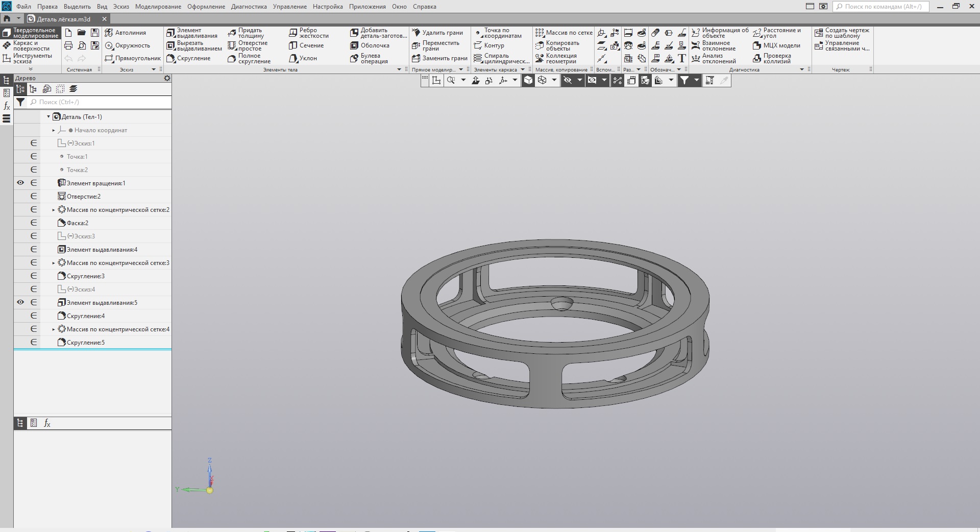Viewport: 980px width, 532px height.
Task: Open the fx variables icon in the left sidebar
Action: coord(7,106)
